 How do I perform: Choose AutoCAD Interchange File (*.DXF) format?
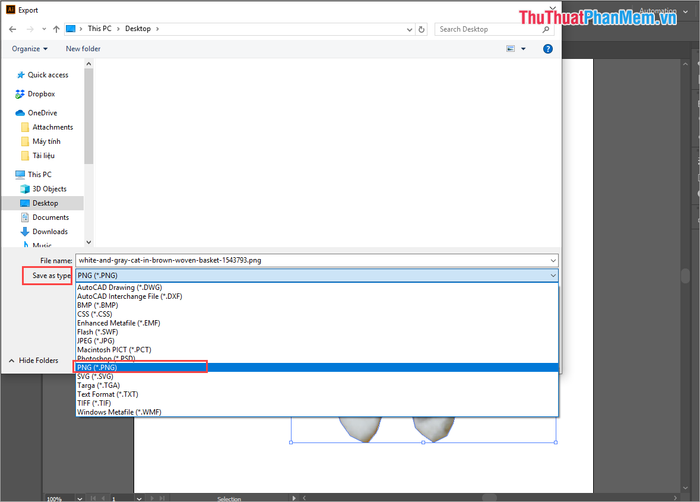pos(317,297)
